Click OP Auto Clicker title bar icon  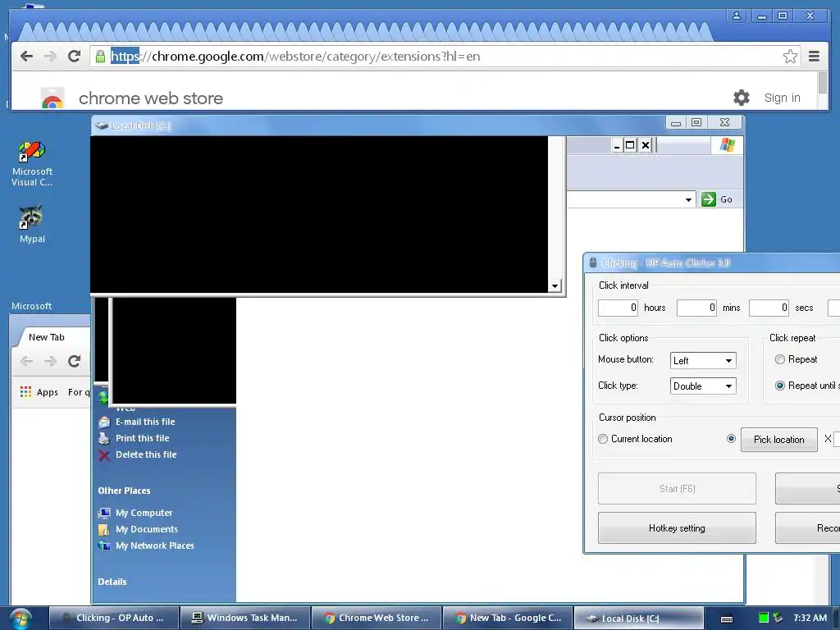592,262
